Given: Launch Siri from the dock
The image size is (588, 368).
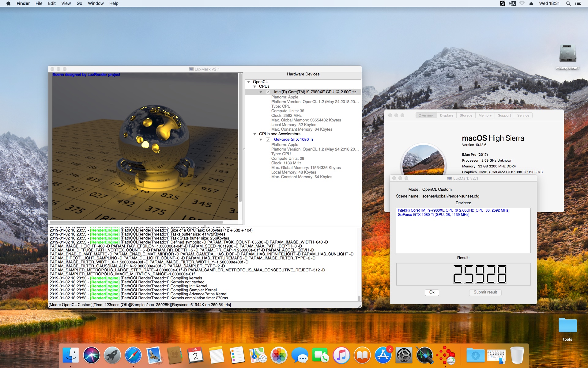Looking at the screenshot, I should click(x=92, y=355).
